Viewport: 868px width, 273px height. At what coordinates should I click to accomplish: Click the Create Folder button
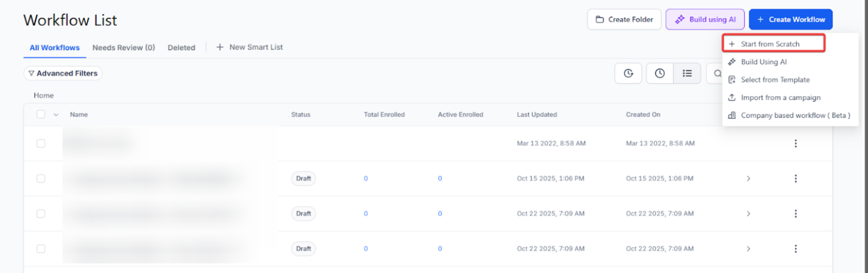[624, 19]
